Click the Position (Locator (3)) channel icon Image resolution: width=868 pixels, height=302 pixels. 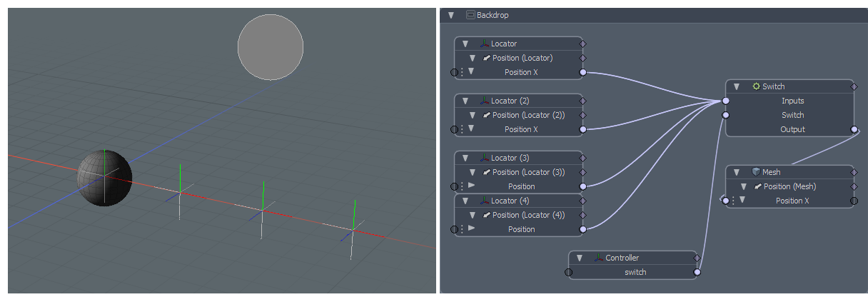point(486,172)
